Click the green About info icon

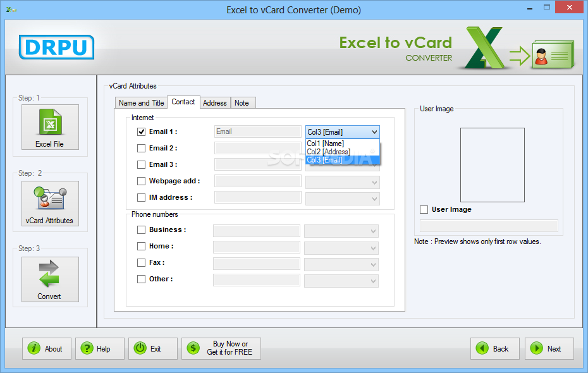(34, 348)
